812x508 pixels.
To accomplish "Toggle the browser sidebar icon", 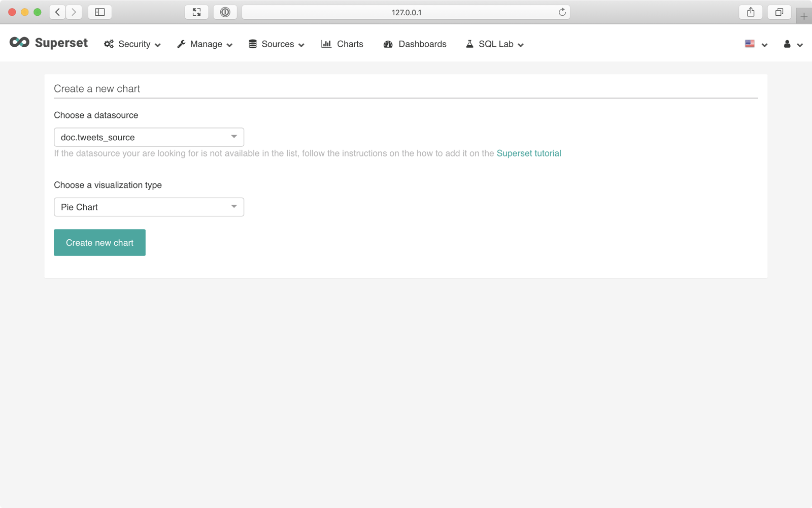I will (100, 12).
